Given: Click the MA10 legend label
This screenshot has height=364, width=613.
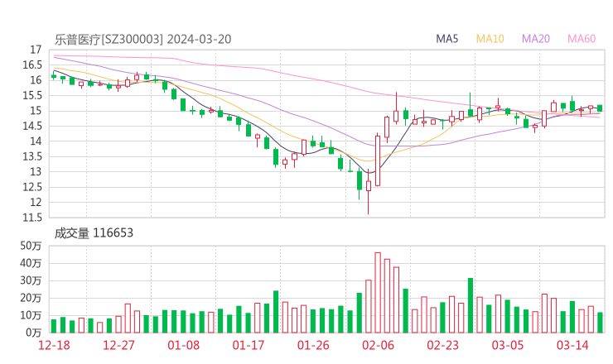Looking at the screenshot, I should [x=490, y=39].
